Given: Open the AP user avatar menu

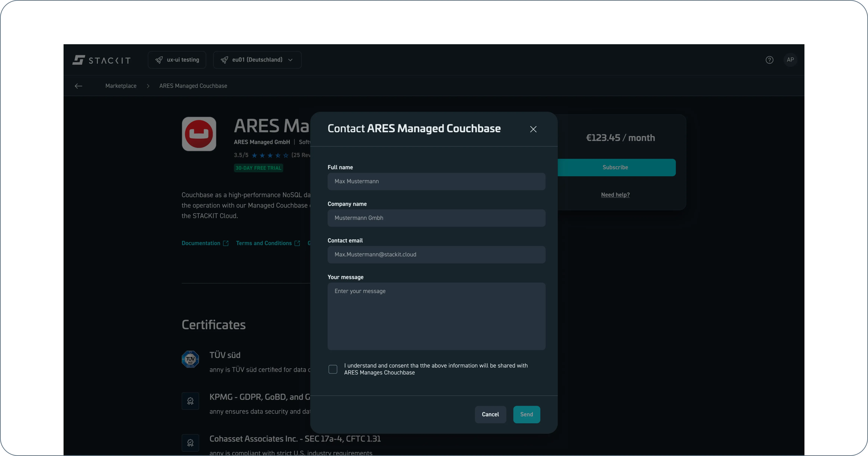Looking at the screenshot, I should point(790,60).
